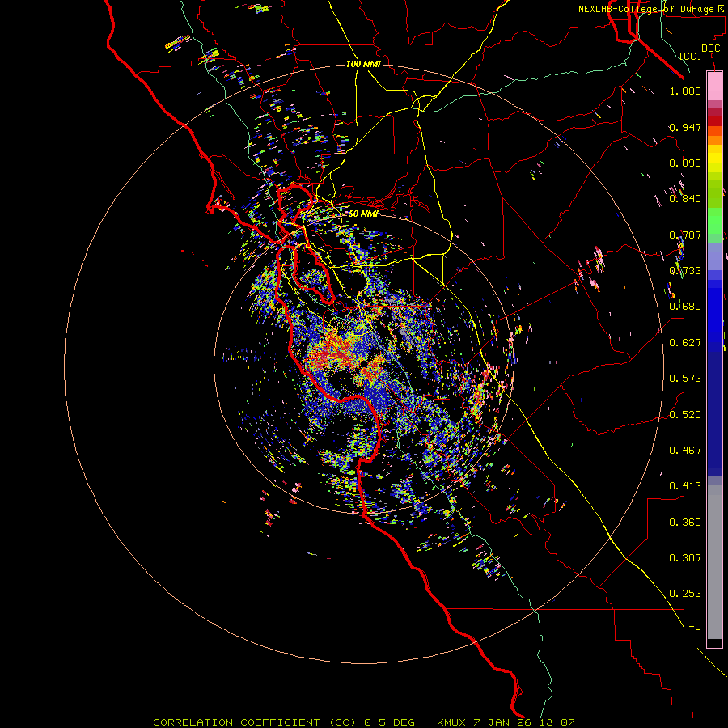This screenshot has height=728, width=728.
Task: Click the 100 NMI range ring label
Action: click(x=363, y=64)
